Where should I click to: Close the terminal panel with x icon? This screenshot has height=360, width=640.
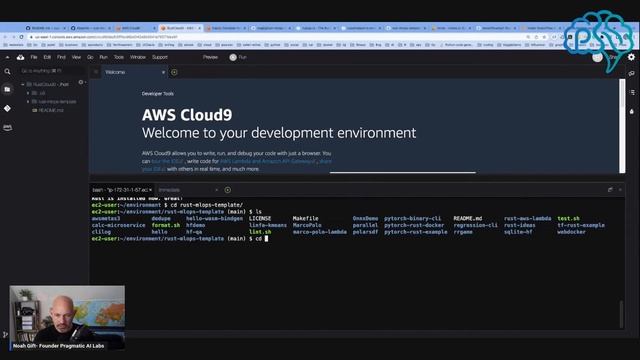[620, 190]
